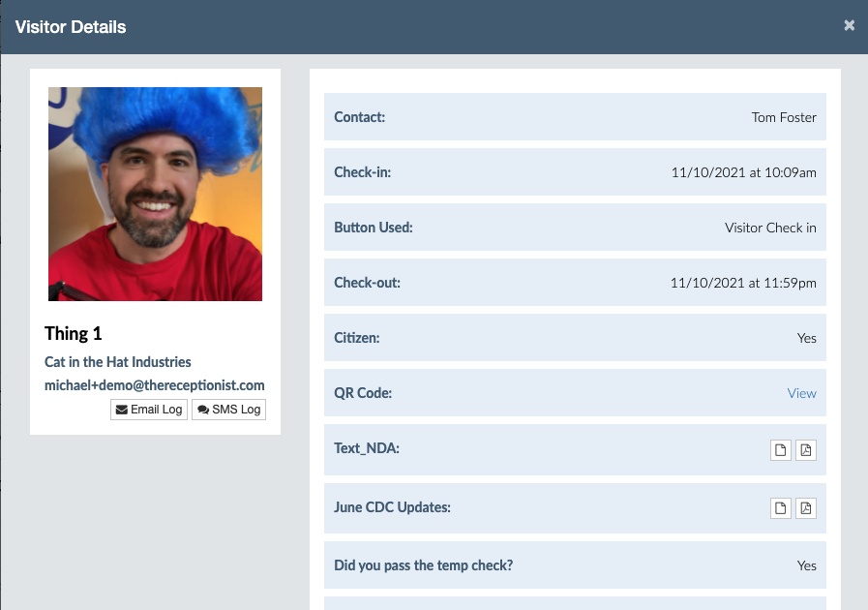Select check-in time 11/10/2021 at 10:09am
The height and width of the screenshot is (610, 868).
click(x=743, y=172)
